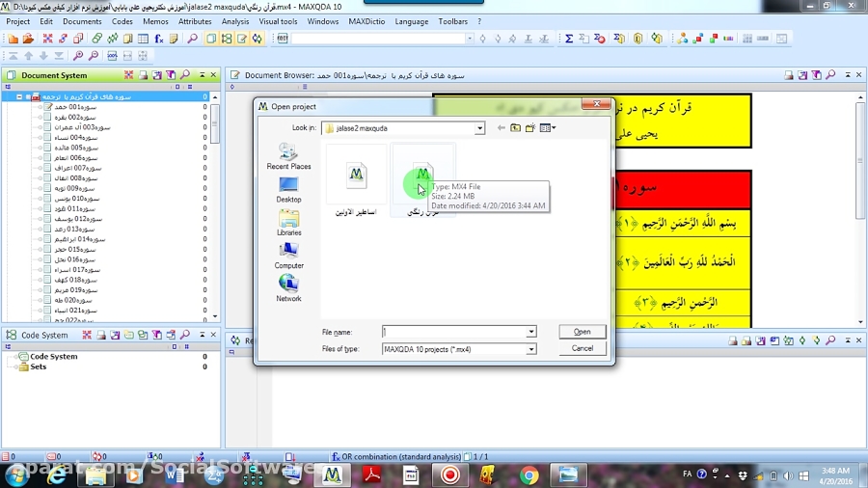Toggle Document System window button in toolbar
Screen dimensions: 868x488
[211, 39]
